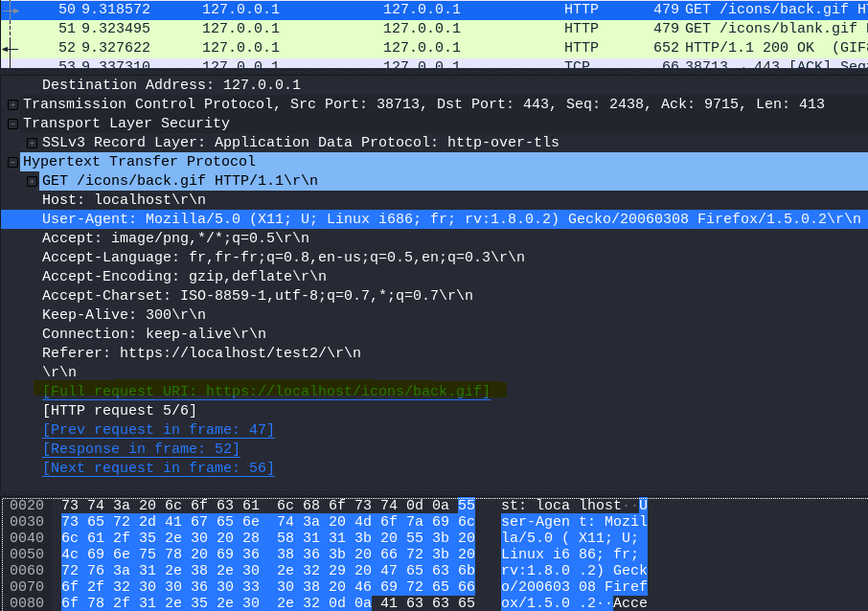Select the Transmission Control Protocol summary line
This screenshot has width=868, height=611.
pyautogui.click(x=424, y=104)
